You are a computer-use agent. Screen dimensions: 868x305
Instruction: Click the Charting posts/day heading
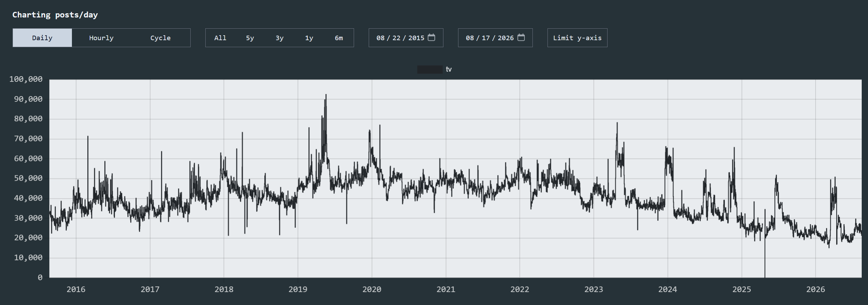(x=55, y=15)
